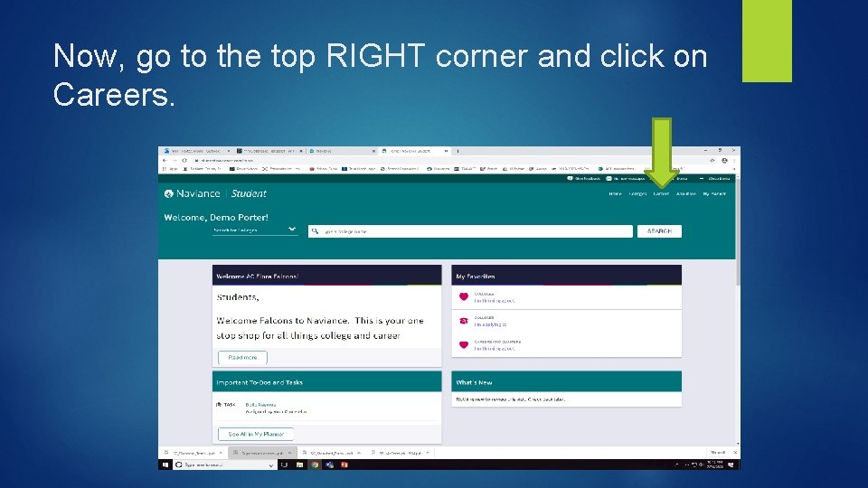Screen dimensions: 868x488
Task: Click the bookmark star in address bar
Action: pos(712,161)
